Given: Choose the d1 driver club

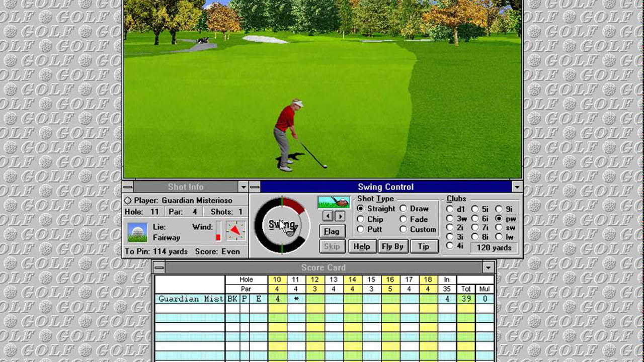Looking at the screenshot, I should click(456, 209).
